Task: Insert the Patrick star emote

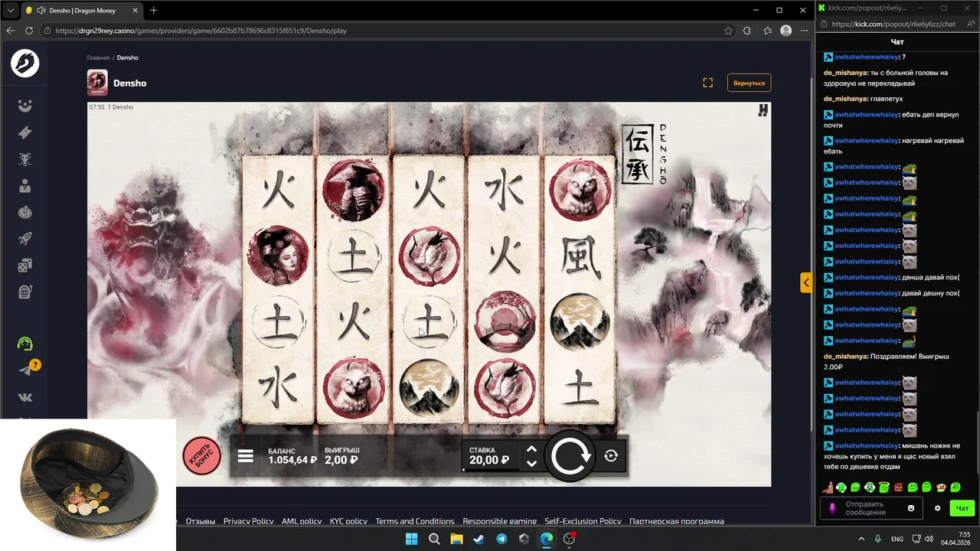Action: pos(828,487)
